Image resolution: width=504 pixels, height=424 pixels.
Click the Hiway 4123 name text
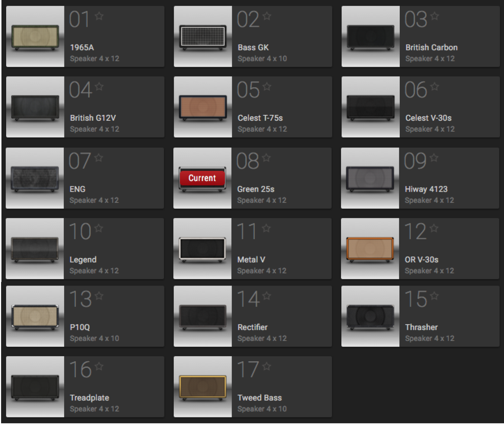[x=426, y=189]
